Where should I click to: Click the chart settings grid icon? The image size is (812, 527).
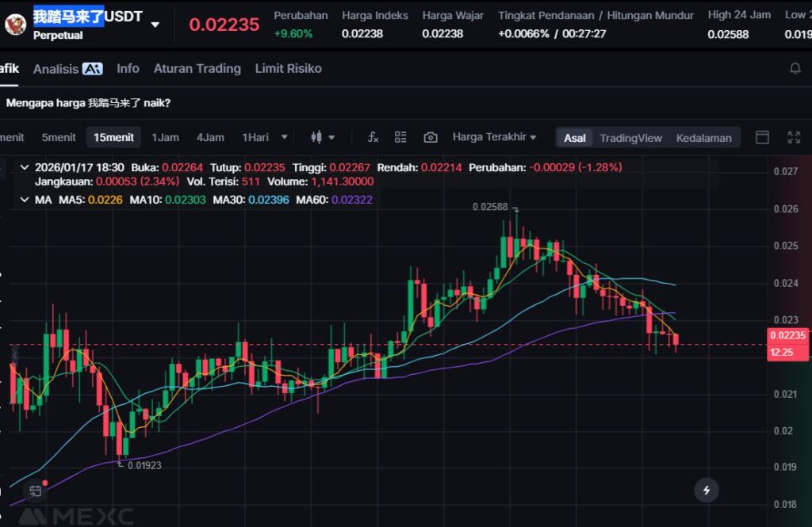point(400,137)
